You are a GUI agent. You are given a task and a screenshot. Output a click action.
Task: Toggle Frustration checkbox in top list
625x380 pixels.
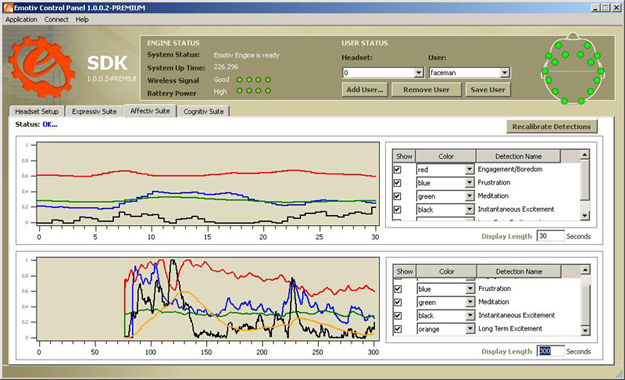[397, 183]
